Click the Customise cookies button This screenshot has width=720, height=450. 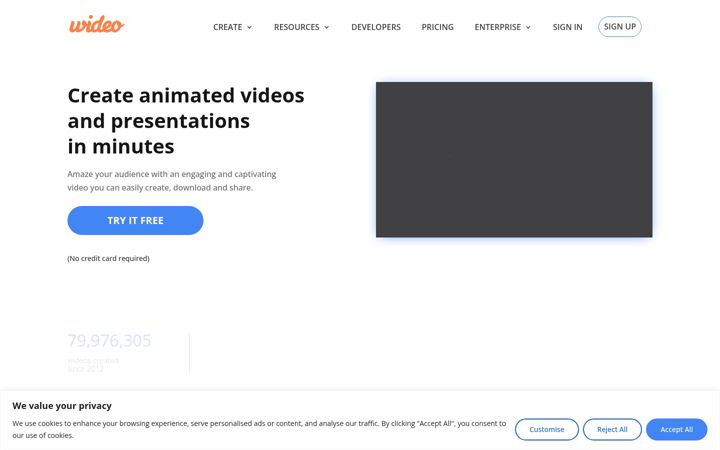click(x=546, y=429)
